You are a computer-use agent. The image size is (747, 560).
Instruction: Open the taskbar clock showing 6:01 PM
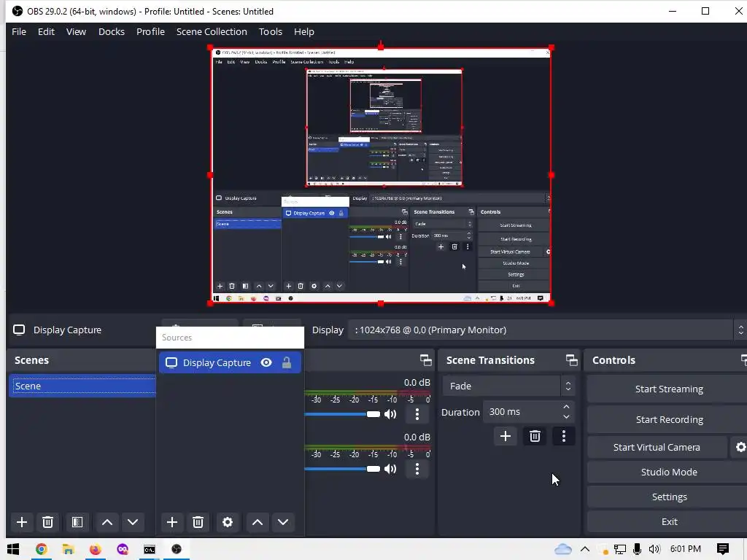686,549
